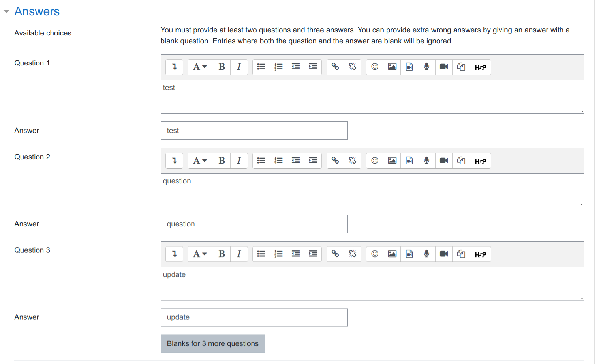Insert H5P content in Question 1 editor

480,67
